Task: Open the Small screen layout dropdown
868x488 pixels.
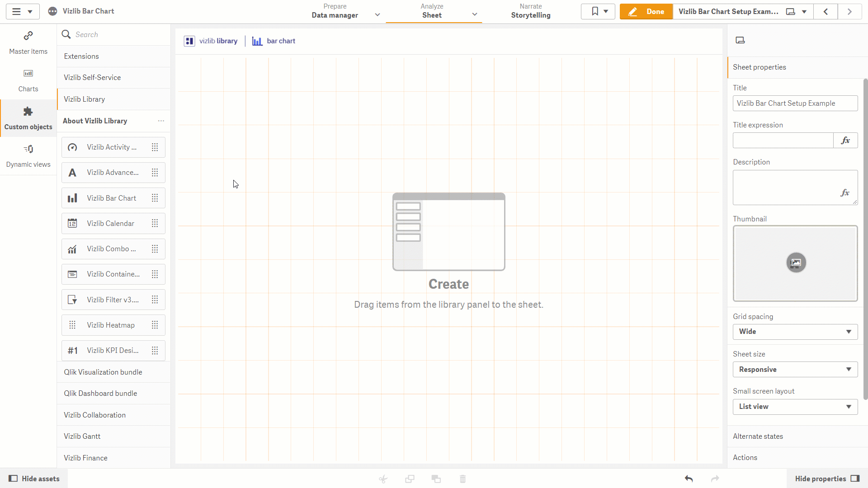Action: (795, 407)
